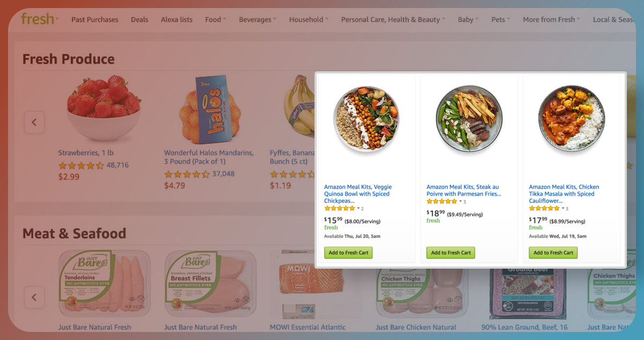Add Chicken Tikka Masala to Fresh Cart
644x340 pixels.
[553, 253]
